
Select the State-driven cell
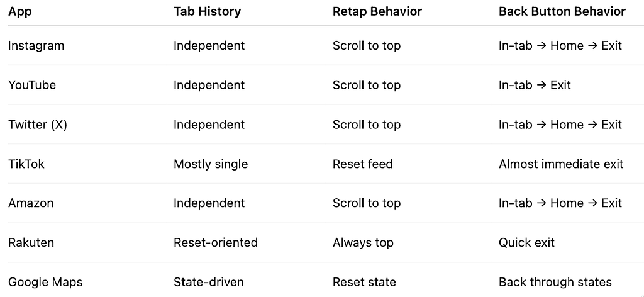209,282
